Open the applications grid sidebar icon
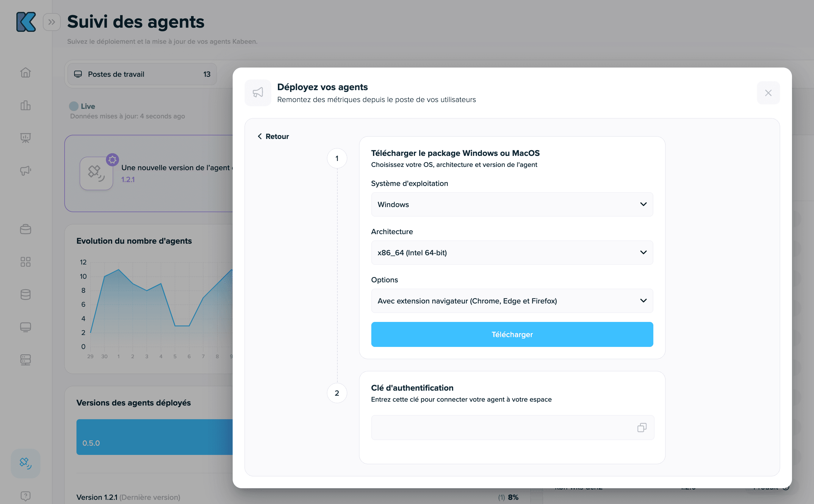 25,262
